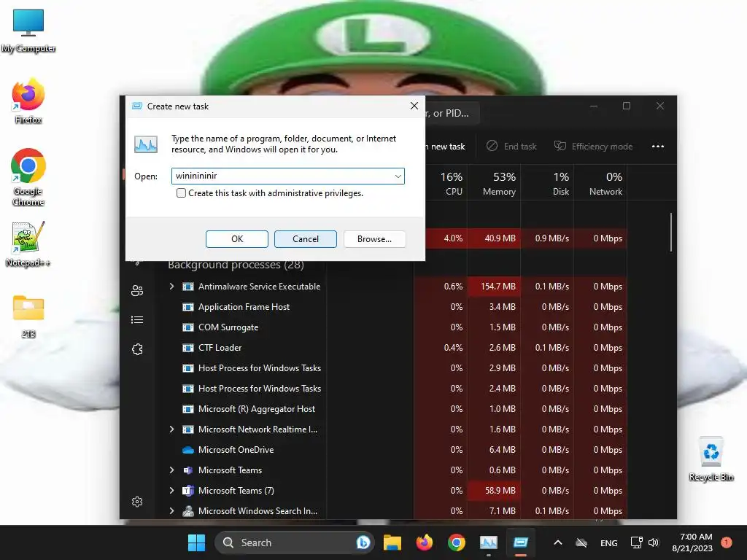The image size is (747, 560).
Task: Enable Create this task with administrative privileges
Action: [181, 192]
